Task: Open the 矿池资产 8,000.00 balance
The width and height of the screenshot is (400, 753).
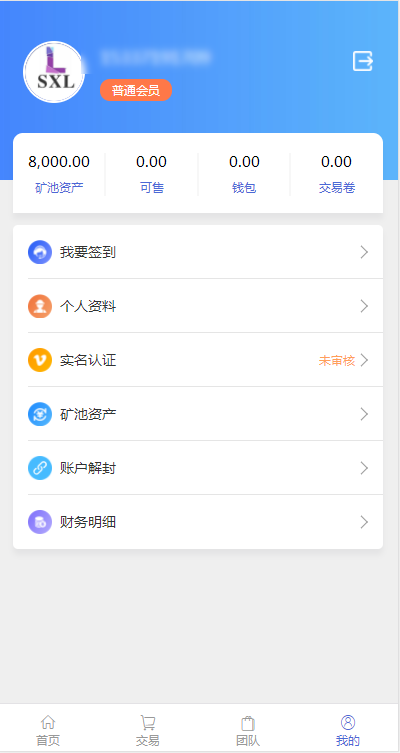Action: coord(59,174)
